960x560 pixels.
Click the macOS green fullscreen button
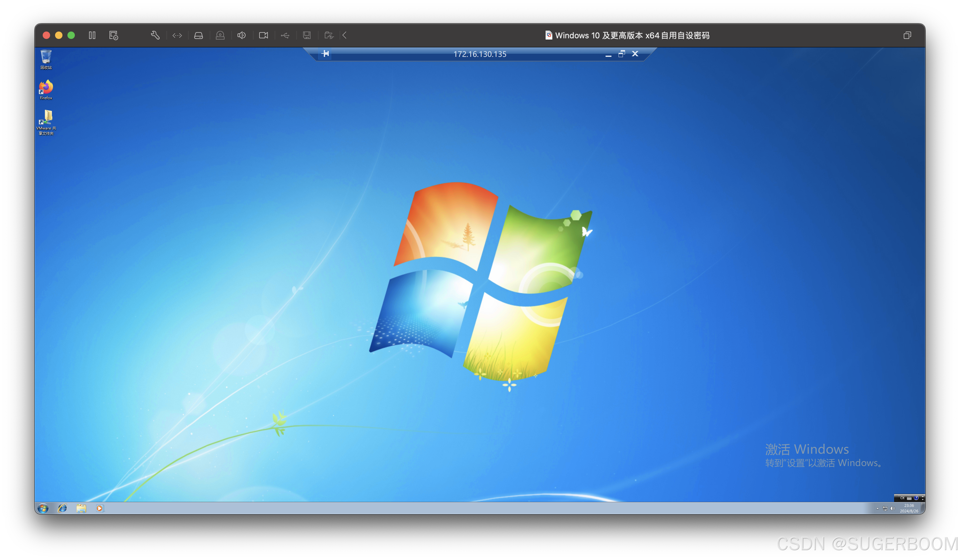coord(71,36)
